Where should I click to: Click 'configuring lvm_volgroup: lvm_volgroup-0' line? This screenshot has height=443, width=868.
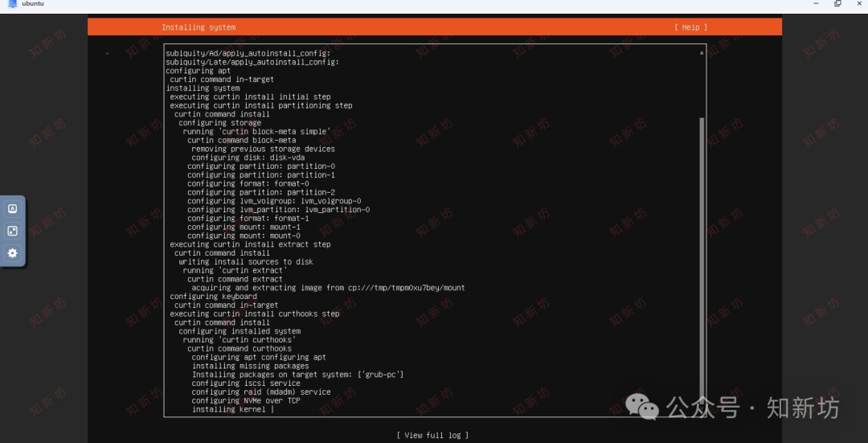coord(274,201)
